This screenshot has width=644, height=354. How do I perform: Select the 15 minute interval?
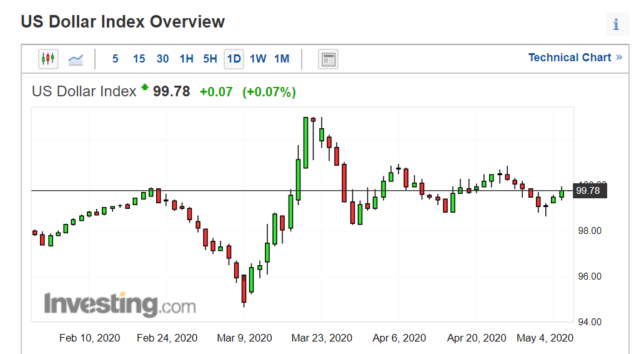point(139,59)
